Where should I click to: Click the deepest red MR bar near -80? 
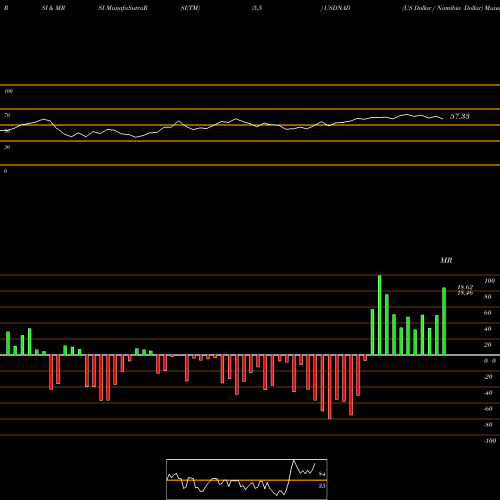[330, 387]
